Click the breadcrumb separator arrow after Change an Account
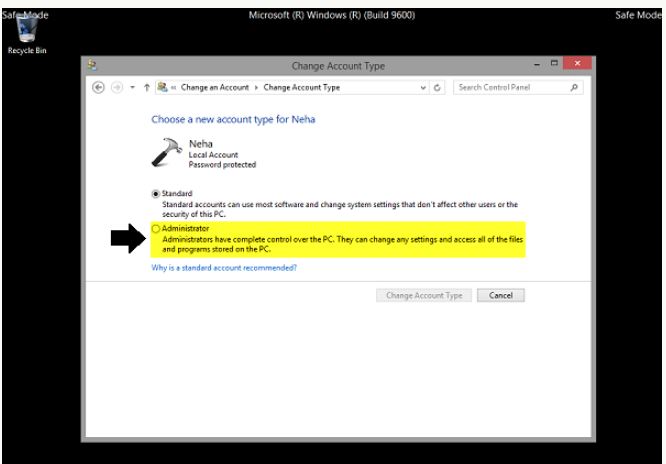Image resolution: width=666 pixels, height=464 pixels. pyautogui.click(x=256, y=88)
